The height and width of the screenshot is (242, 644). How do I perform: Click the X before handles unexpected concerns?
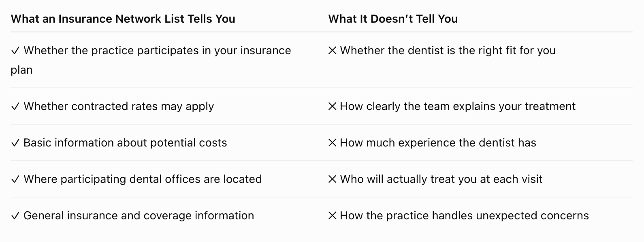pos(332,216)
